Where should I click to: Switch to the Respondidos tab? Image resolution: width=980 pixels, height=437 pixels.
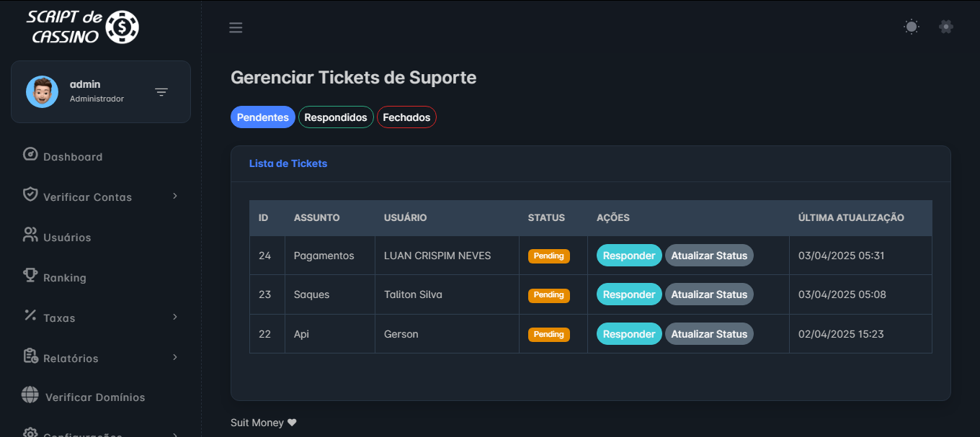336,117
